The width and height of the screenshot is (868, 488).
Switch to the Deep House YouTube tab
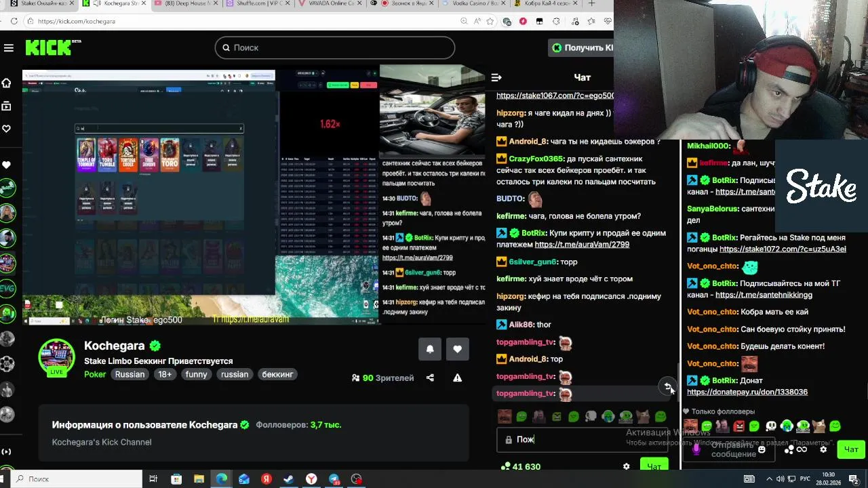click(183, 3)
